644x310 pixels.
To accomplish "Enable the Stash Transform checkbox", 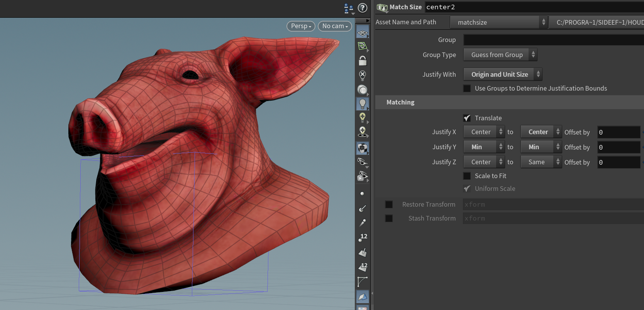I will (389, 218).
